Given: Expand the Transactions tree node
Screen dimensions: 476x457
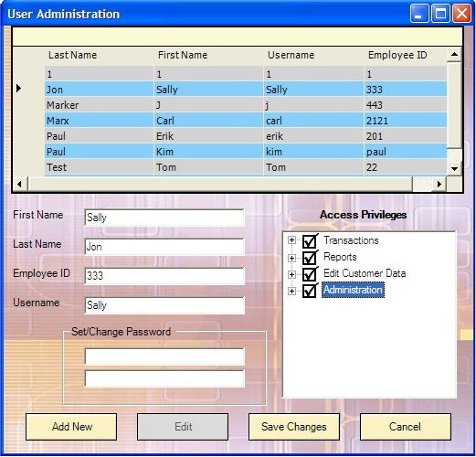Looking at the screenshot, I should [x=291, y=240].
